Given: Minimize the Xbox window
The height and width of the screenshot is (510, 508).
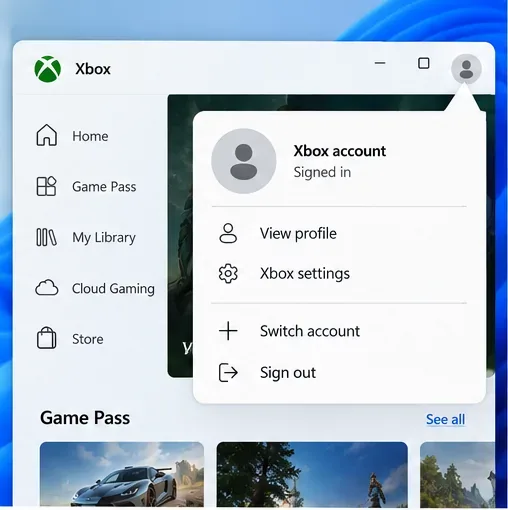Looking at the screenshot, I should pyautogui.click(x=380, y=63).
